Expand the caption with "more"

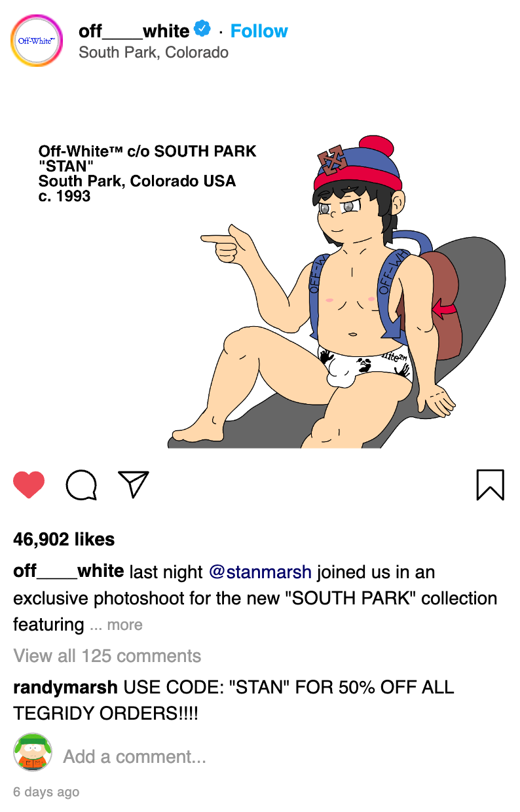pos(125,625)
